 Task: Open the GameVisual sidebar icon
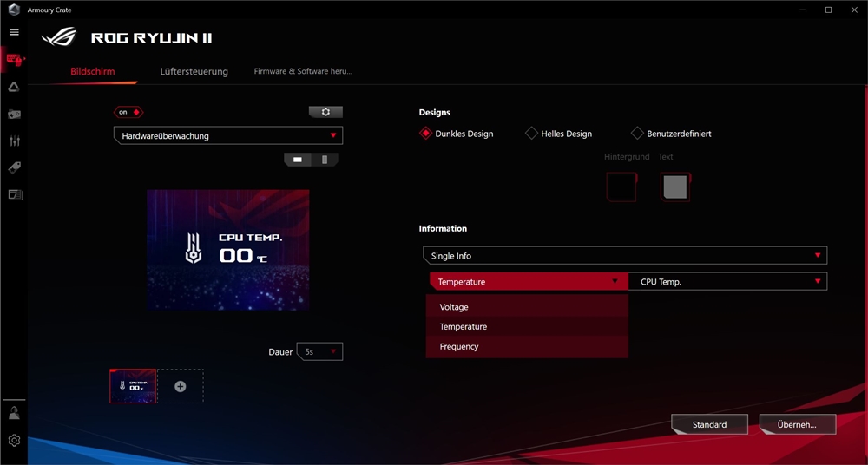pyautogui.click(x=15, y=114)
